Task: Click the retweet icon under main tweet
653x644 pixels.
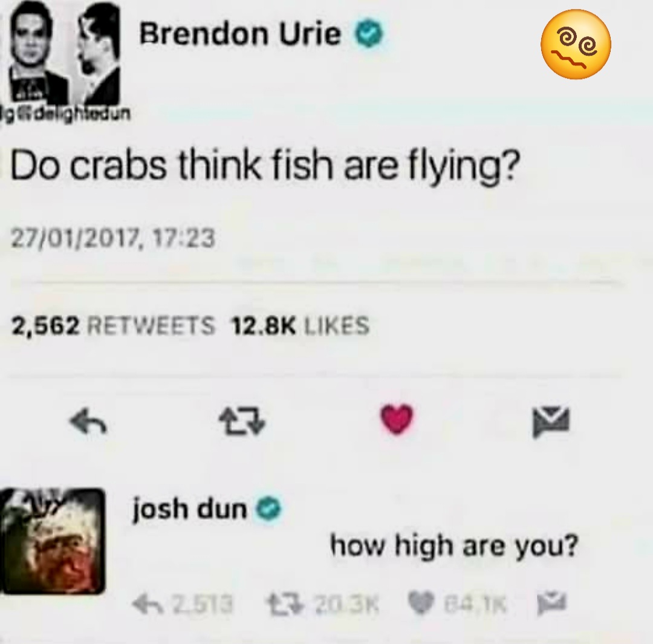Action: point(242,421)
